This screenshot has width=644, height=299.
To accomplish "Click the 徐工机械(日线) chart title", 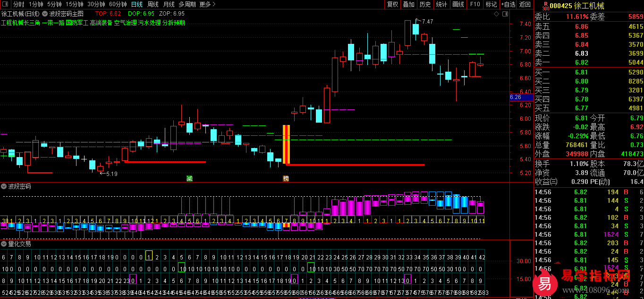I will pos(21,14).
